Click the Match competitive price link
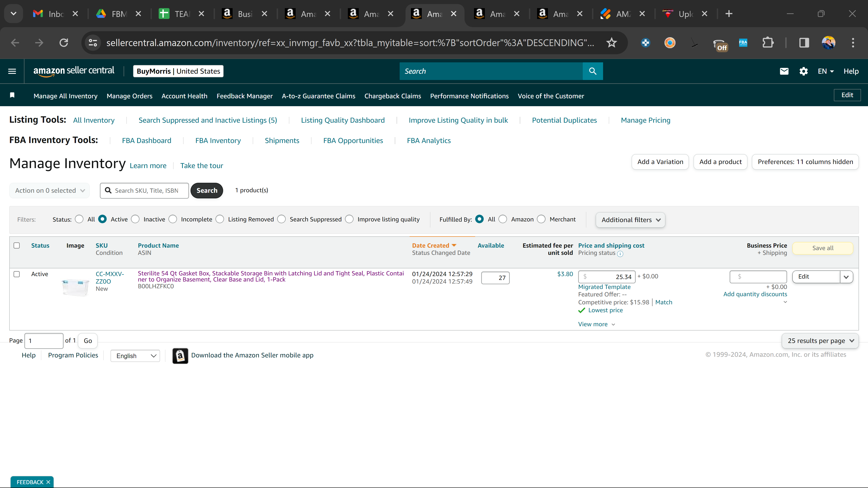Viewport: 868px width, 488px height. (664, 303)
